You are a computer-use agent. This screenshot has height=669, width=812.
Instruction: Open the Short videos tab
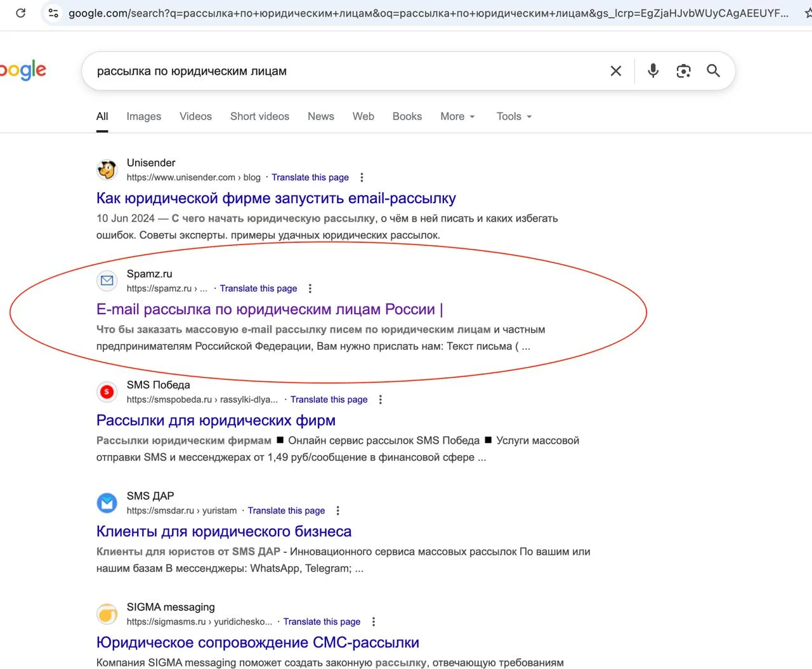(259, 117)
